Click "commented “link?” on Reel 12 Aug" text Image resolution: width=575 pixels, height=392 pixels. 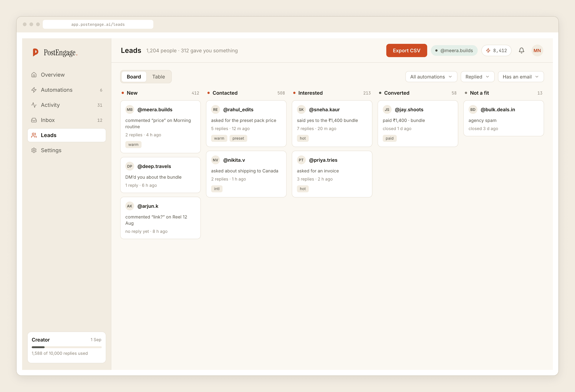click(156, 220)
